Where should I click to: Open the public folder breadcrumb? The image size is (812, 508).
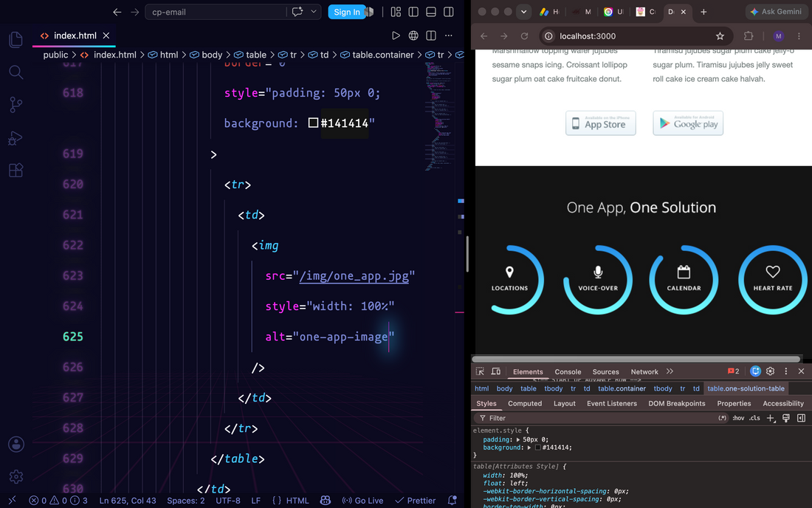click(x=55, y=55)
